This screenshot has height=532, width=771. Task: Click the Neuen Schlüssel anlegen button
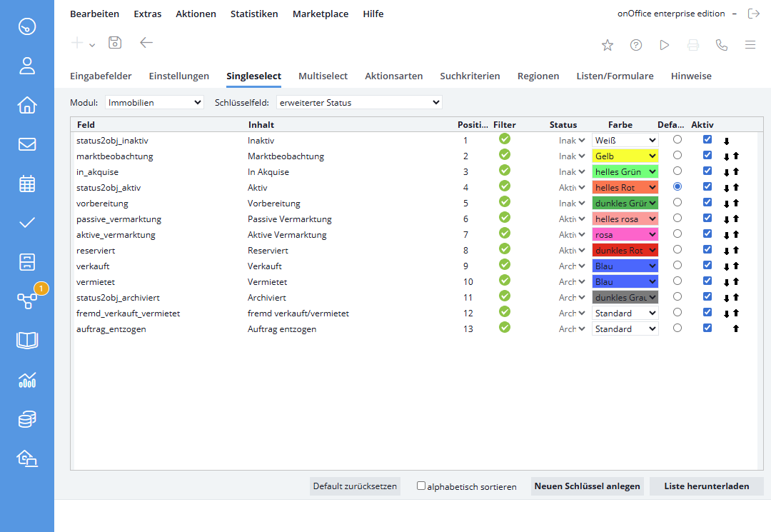point(588,486)
